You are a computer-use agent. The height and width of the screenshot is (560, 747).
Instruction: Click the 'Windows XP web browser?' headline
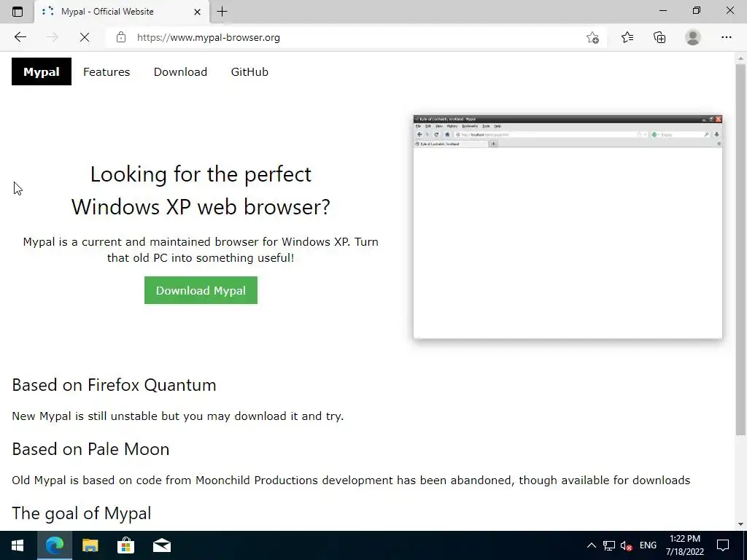pyautogui.click(x=201, y=206)
